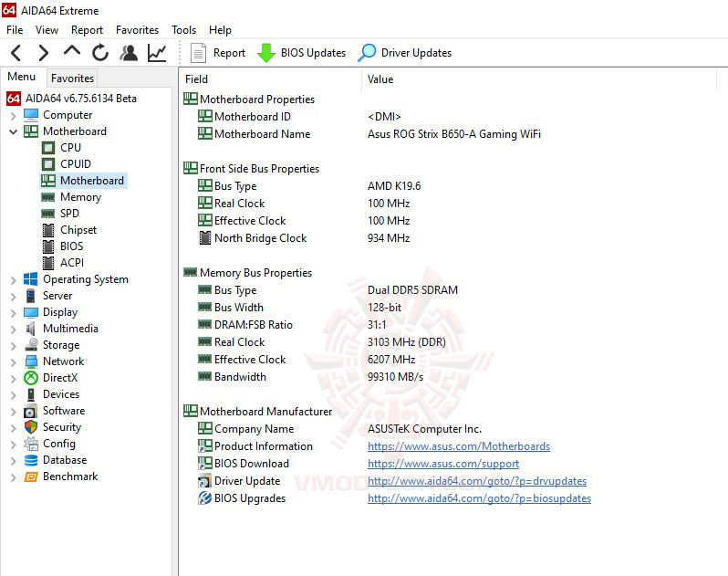Click the value AMD K19.6
The image size is (728, 576).
pos(394,186)
